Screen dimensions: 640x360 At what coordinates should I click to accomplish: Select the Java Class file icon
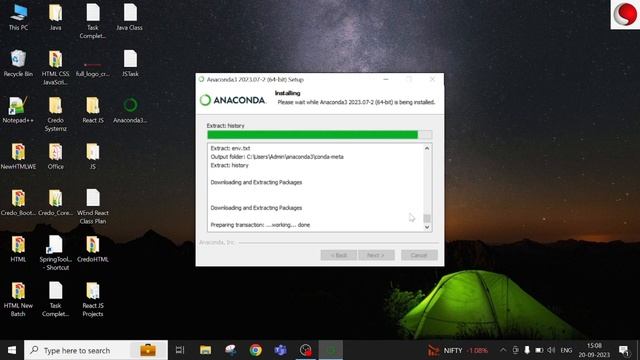(129, 16)
